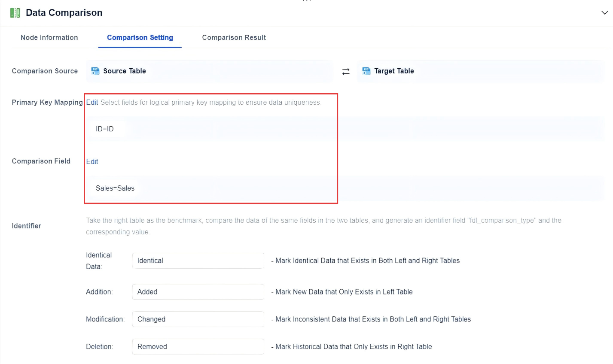Click the Target Table database icon
613x364 pixels.
[x=366, y=71]
